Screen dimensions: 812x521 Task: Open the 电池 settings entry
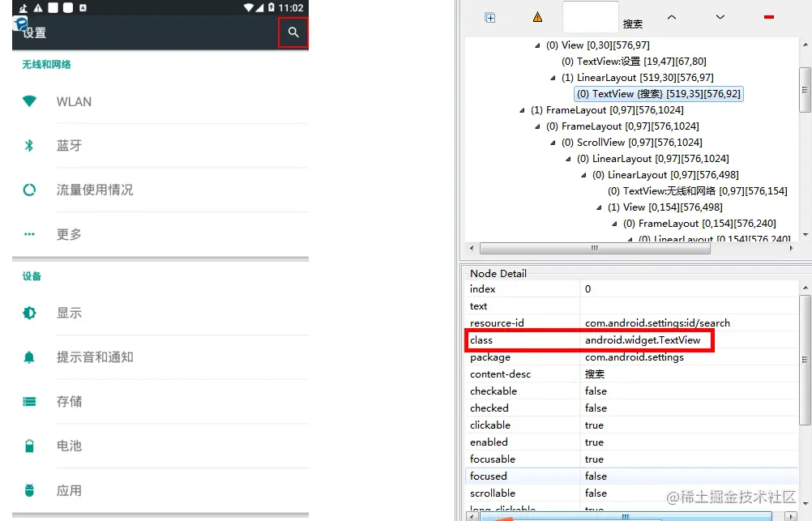[x=160, y=446]
